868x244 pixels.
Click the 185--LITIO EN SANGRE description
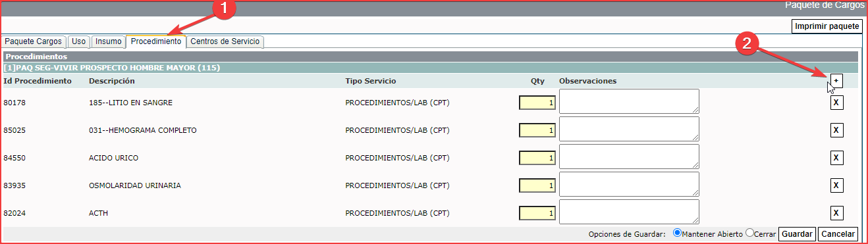click(130, 103)
